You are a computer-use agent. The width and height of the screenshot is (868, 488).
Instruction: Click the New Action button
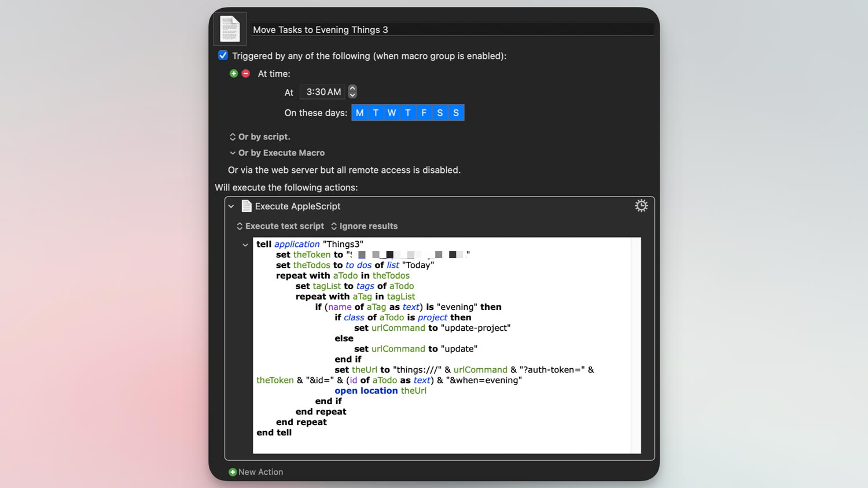click(x=256, y=472)
